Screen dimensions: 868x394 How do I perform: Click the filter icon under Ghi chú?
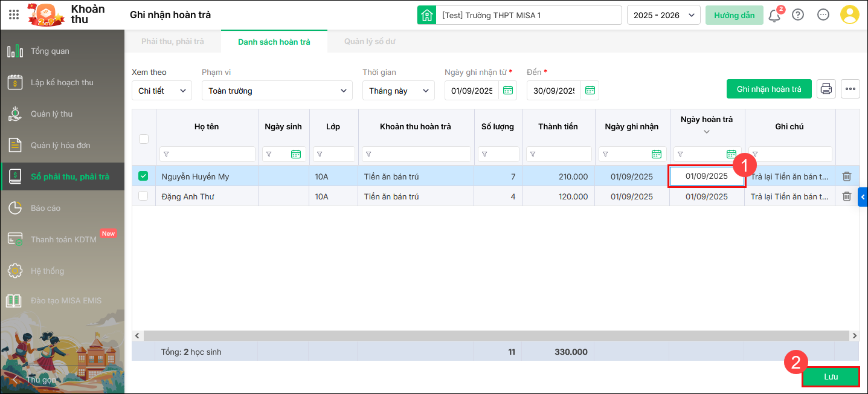[755, 154]
